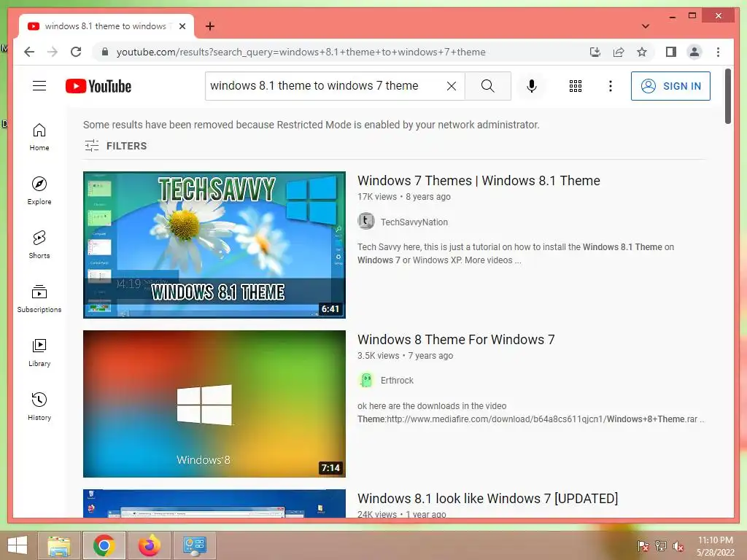Open the Chrome profile avatar
Viewport: 747px width, 560px height.
pyautogui.click(x=694, y=52)
